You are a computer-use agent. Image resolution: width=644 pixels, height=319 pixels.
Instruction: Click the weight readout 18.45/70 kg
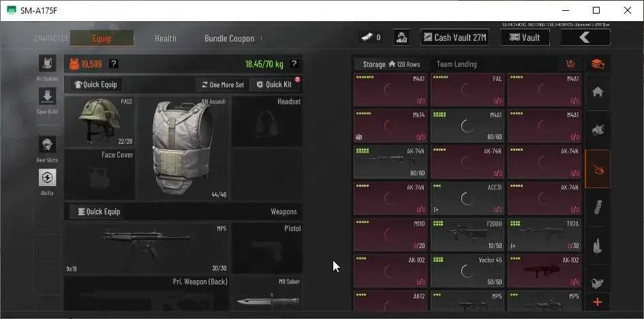point(264,64)
